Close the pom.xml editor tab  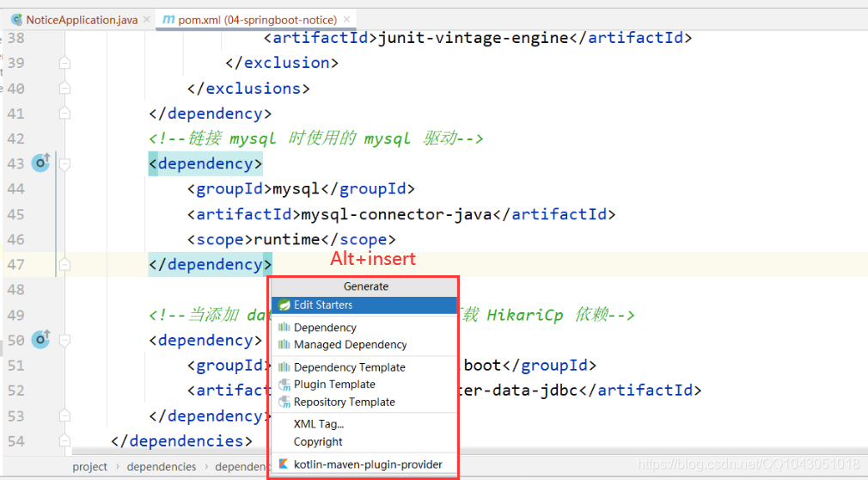[346, 20]
